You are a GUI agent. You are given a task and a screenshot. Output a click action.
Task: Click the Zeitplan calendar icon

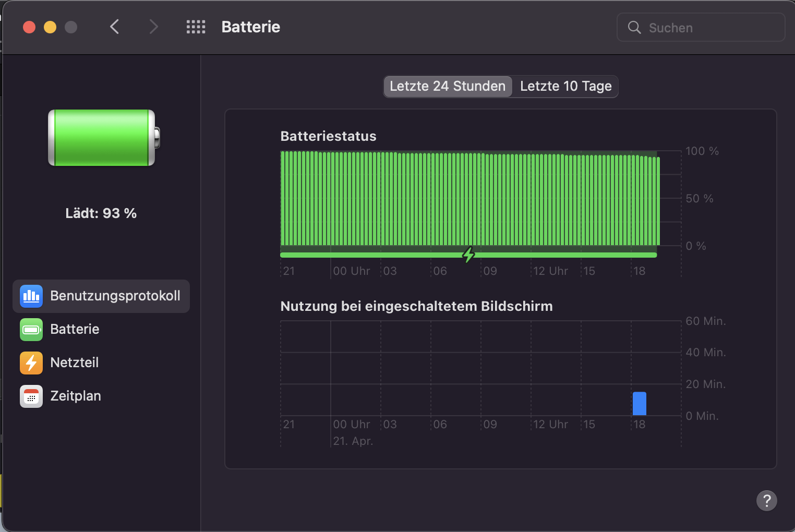point(31,396)
